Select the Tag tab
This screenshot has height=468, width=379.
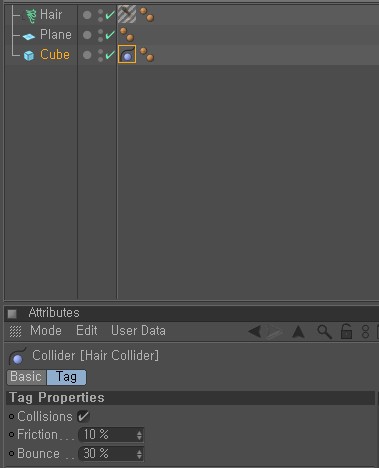(x=66, y=377)
